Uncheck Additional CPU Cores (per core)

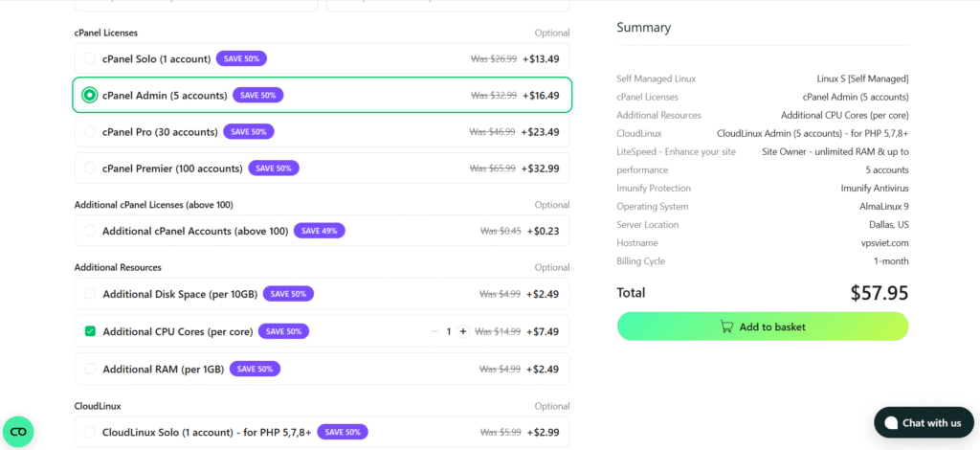pos(90,331)
